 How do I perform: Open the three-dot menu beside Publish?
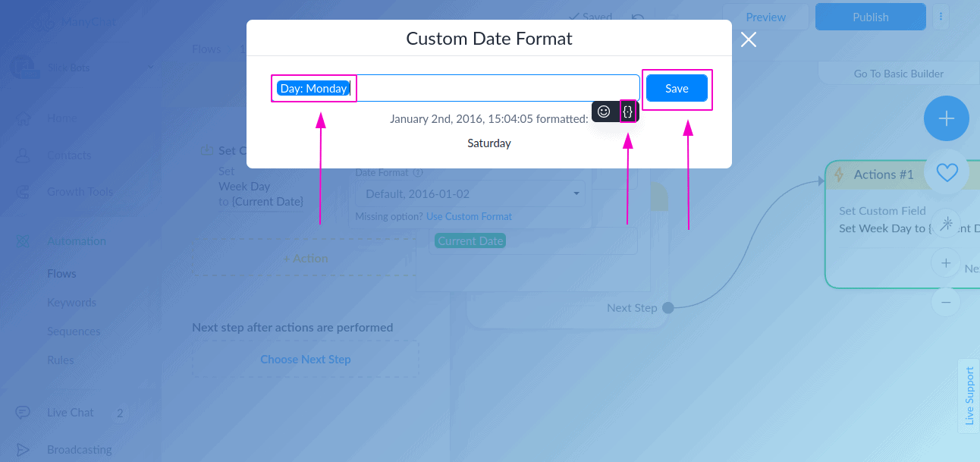click(x=941, y=17)
